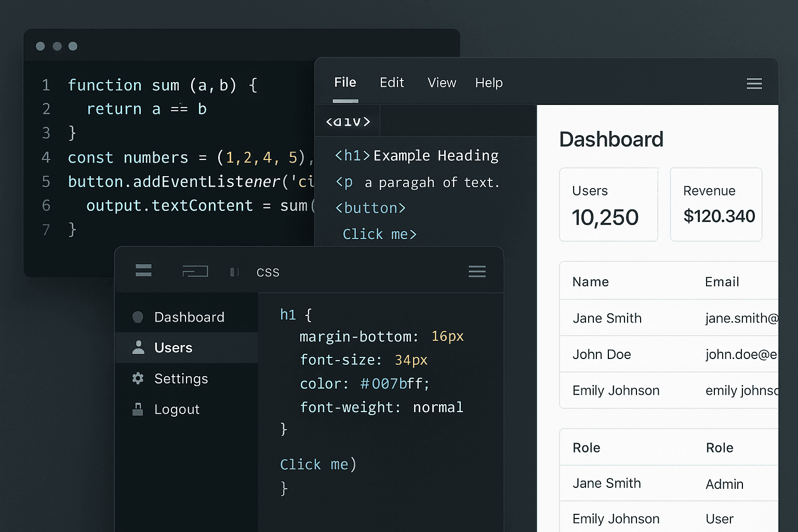Click the person icon beside sidebar Users
The image size is (798, 532).
138,348
